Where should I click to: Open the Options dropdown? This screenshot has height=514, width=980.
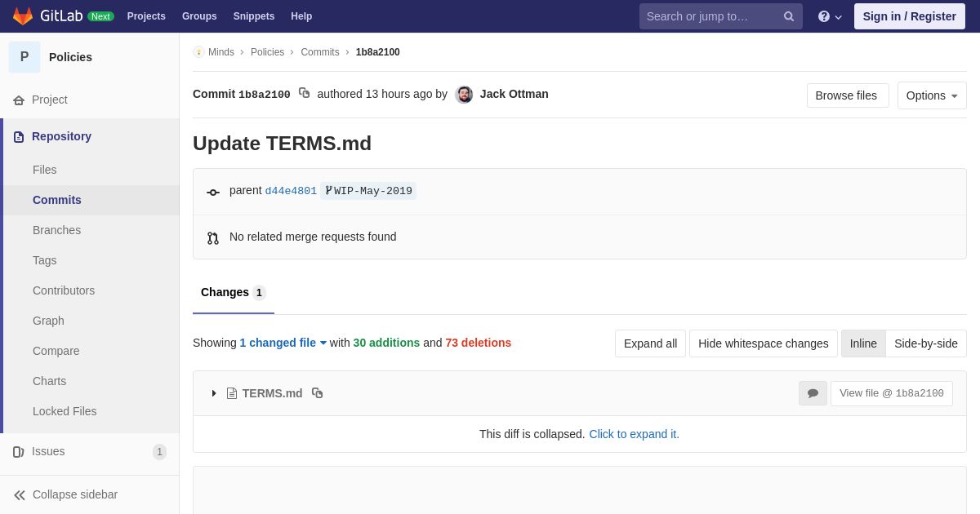(932, 95)
